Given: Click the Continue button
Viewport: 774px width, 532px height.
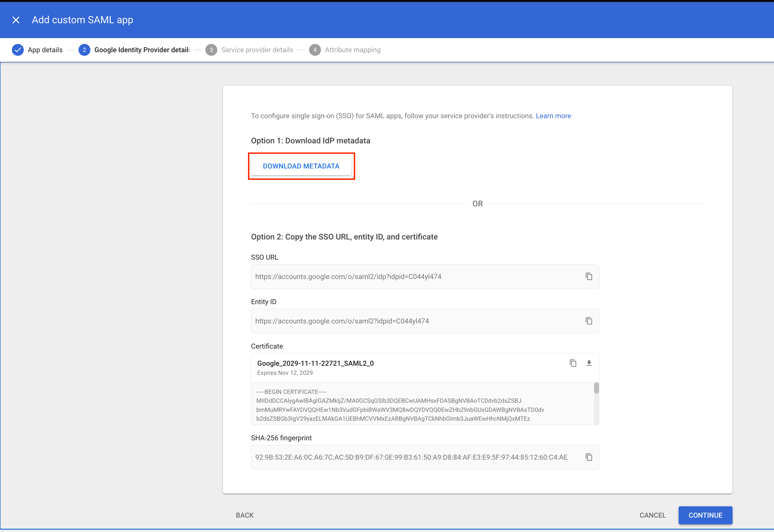Looking at the screenshot, I should [x=705, y=515].
